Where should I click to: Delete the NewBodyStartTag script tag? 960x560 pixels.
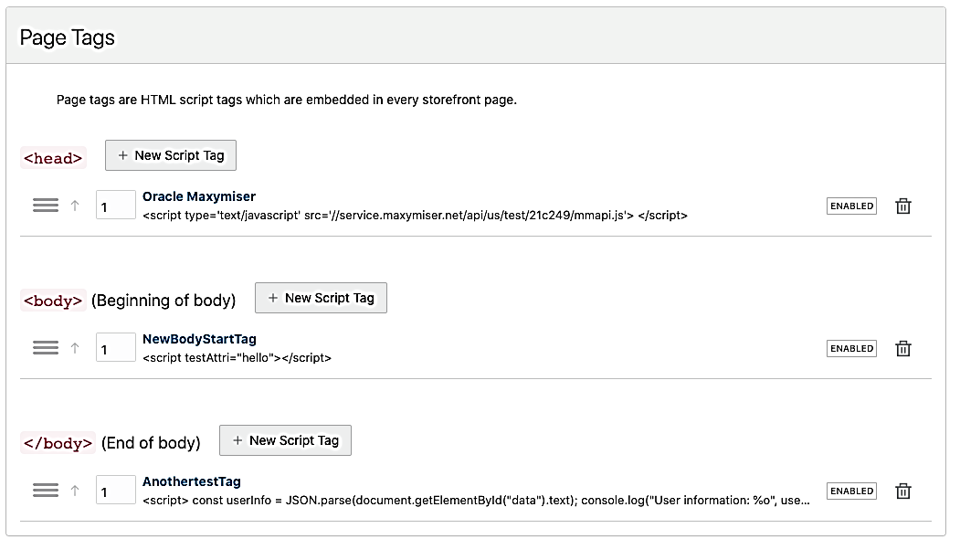902,348
